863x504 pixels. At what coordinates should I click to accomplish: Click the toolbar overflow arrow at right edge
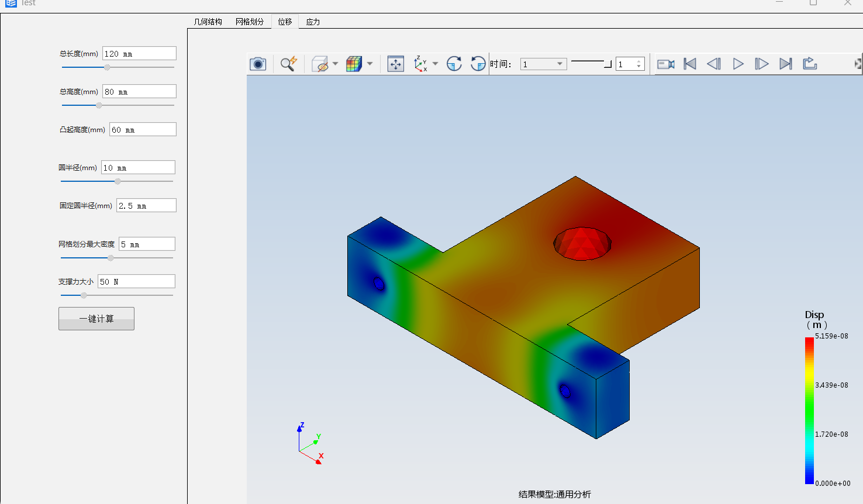coord(858,64)
